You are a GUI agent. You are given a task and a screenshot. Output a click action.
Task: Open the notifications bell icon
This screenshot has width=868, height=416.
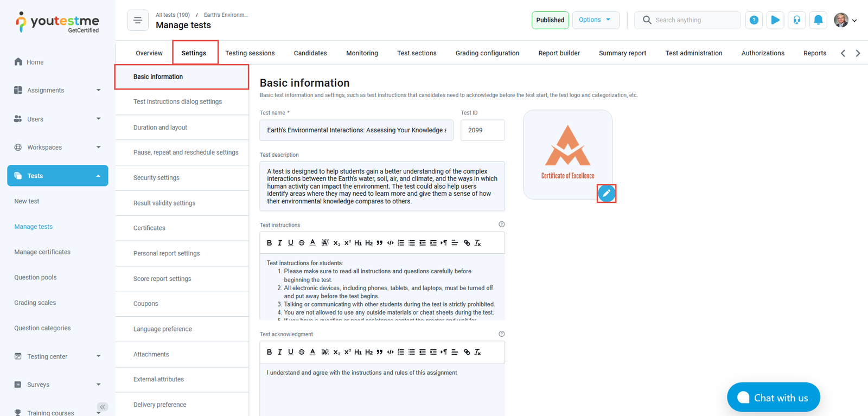[818, 20]
